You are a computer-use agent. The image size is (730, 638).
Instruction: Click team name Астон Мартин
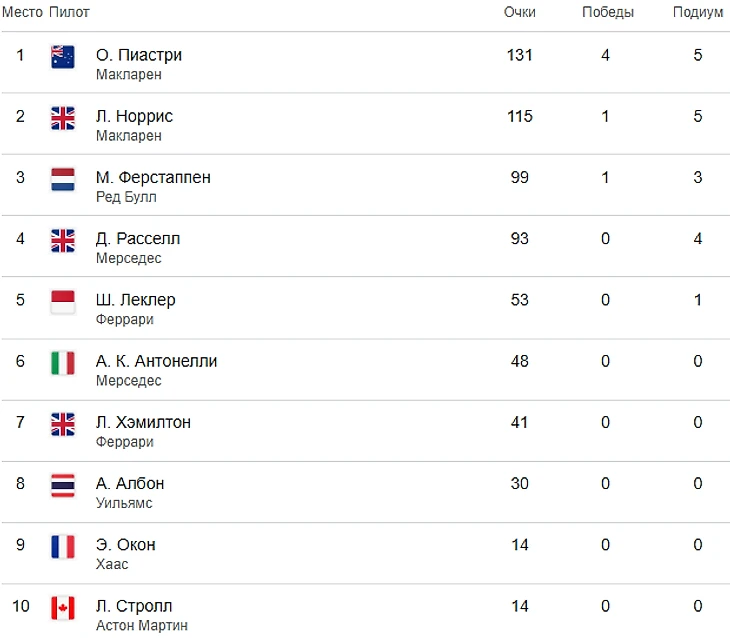click(x=141, y=625)
